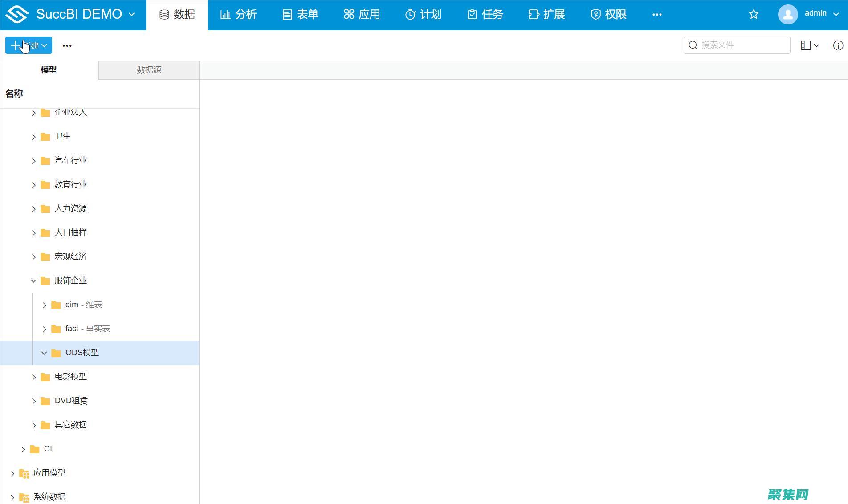Expand the fact - 事实表 folder
Viewport: 848px width, 504px height.
click(44, 329)
